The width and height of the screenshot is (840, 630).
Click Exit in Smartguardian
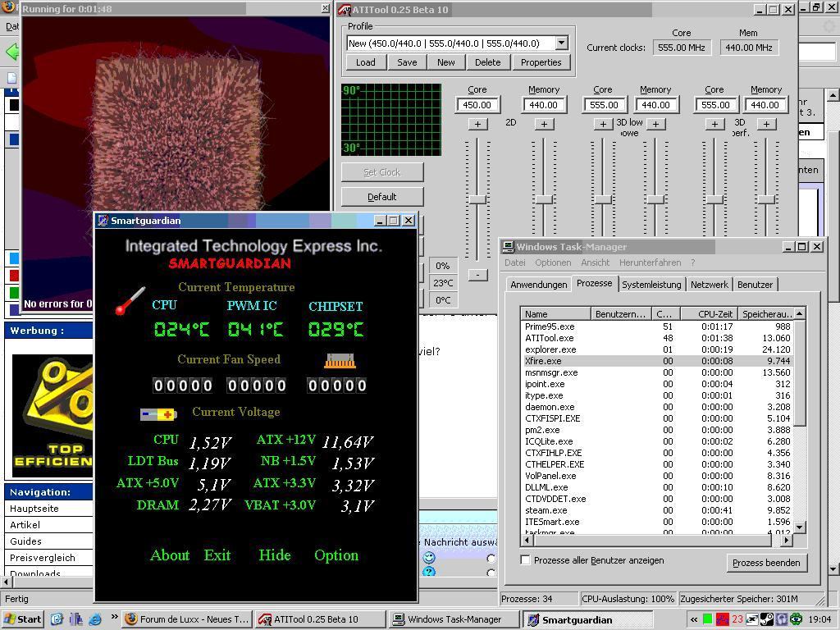217,555
